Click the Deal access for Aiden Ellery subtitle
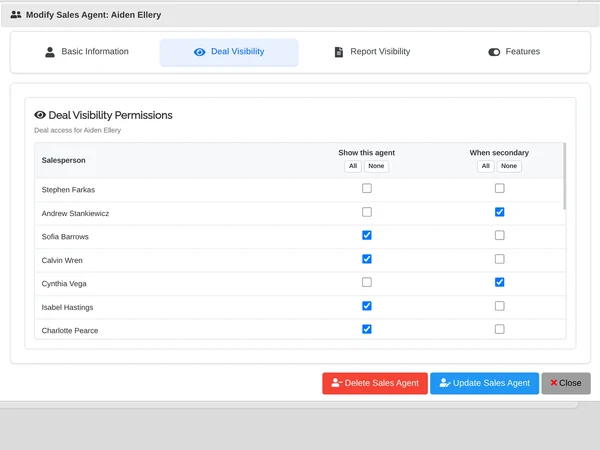 pos(78,130)
